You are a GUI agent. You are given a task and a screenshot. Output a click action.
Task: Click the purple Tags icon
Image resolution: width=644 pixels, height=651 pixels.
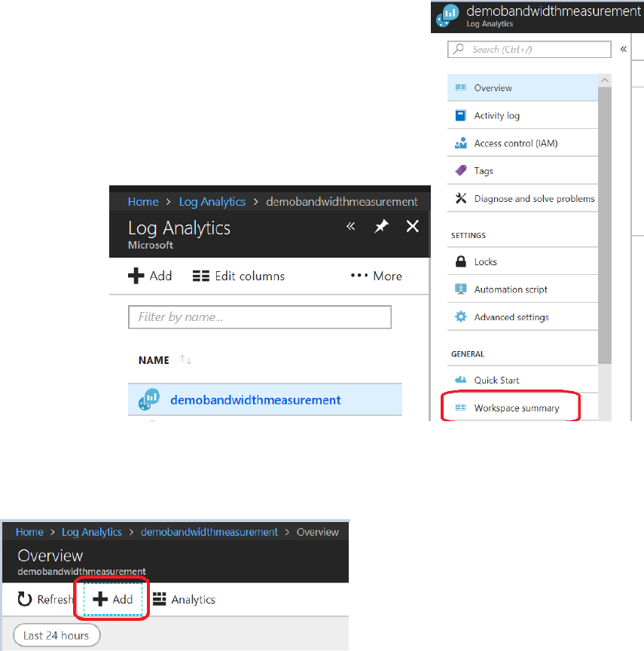461,170
